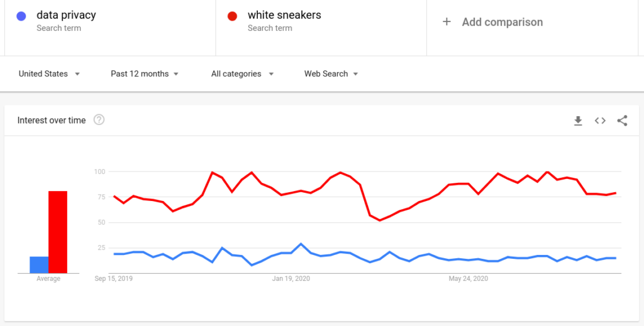Click the Jan 19, 2020 axis label

click(x=291, y=278)
